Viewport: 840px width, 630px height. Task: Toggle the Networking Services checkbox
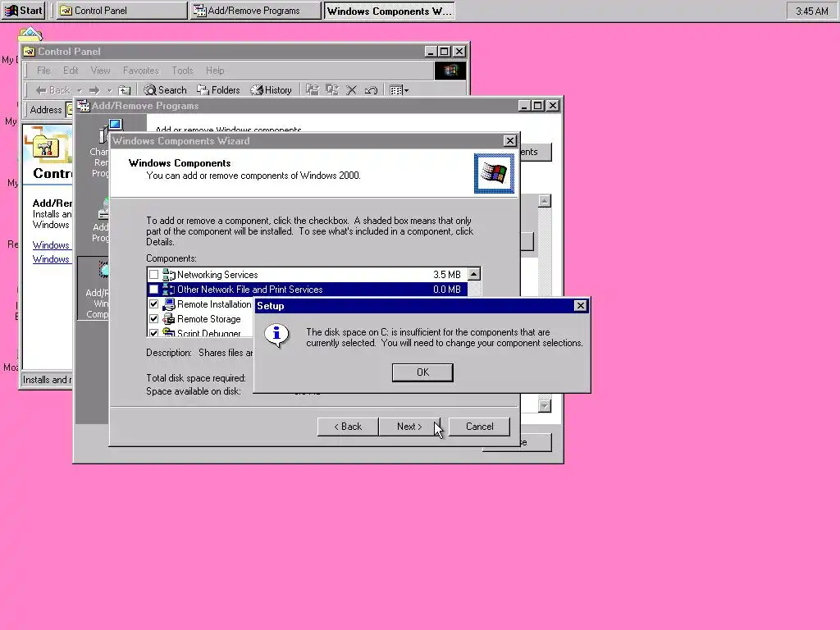(x=153, y=275)
